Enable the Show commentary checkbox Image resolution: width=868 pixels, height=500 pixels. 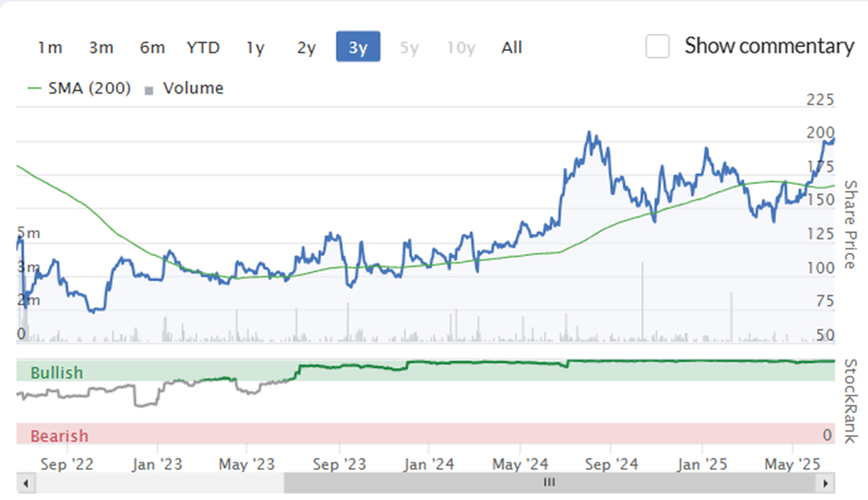657,46
